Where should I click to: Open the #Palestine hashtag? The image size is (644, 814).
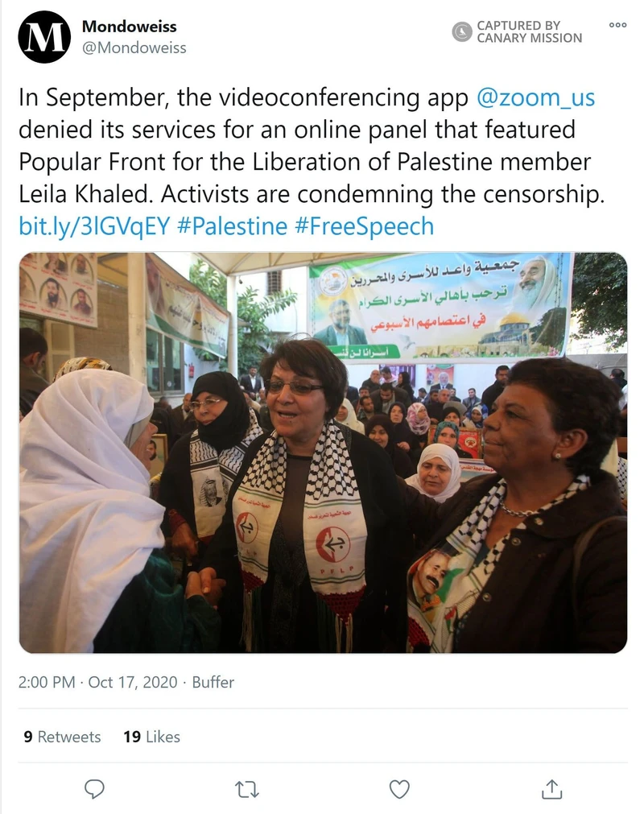[x=232, y=226]
